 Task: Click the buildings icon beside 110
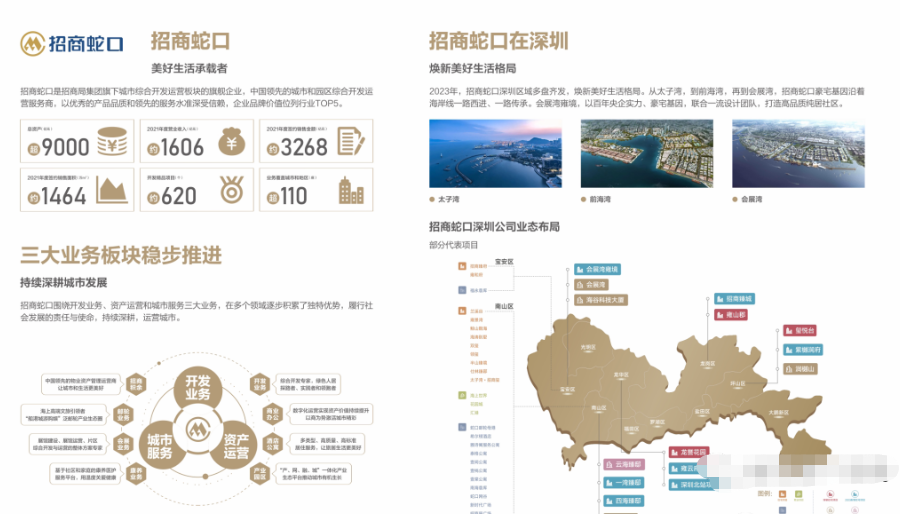[x=351, y=190]
